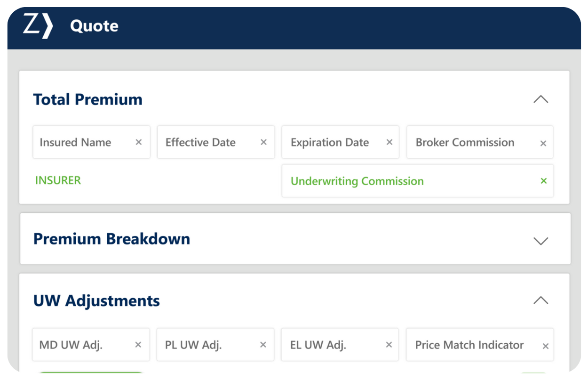Click the Quote page title

94,26
